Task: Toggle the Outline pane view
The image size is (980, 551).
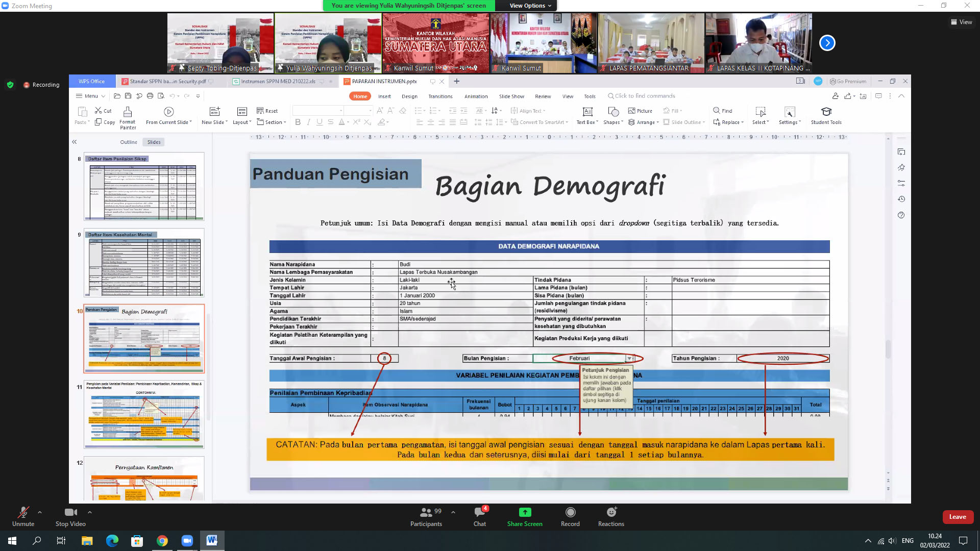Action: tap(129, 142)
